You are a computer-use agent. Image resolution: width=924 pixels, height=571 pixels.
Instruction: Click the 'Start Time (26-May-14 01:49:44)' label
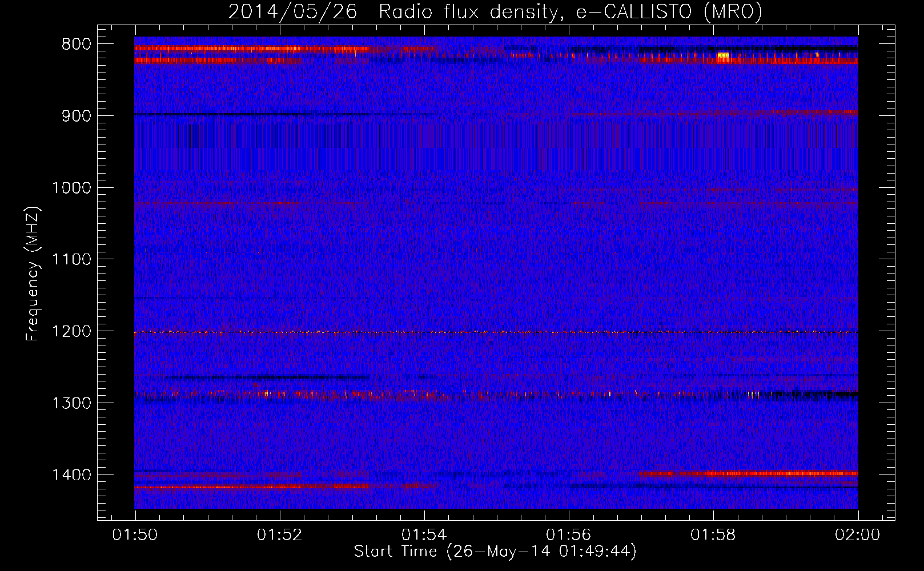pyautogui.click(x=495, y=552)
